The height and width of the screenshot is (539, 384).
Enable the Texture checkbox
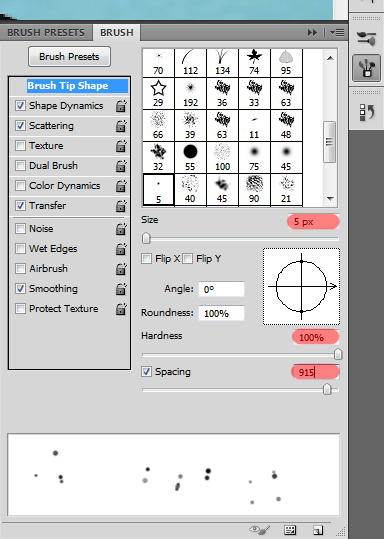[x=20, y=146]
